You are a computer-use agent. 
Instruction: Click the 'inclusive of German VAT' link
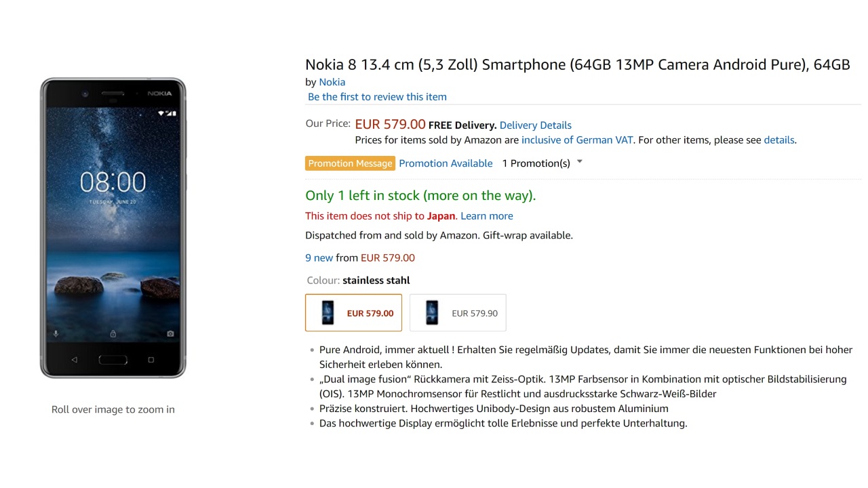[x=577, y=140]
